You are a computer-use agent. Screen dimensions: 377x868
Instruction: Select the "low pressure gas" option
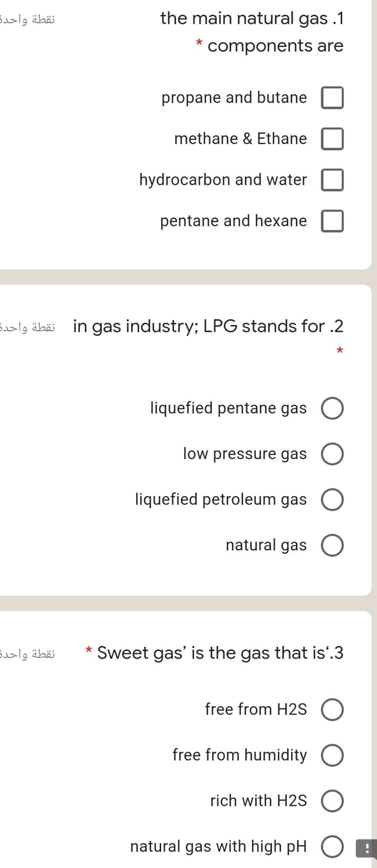(332, 454)
